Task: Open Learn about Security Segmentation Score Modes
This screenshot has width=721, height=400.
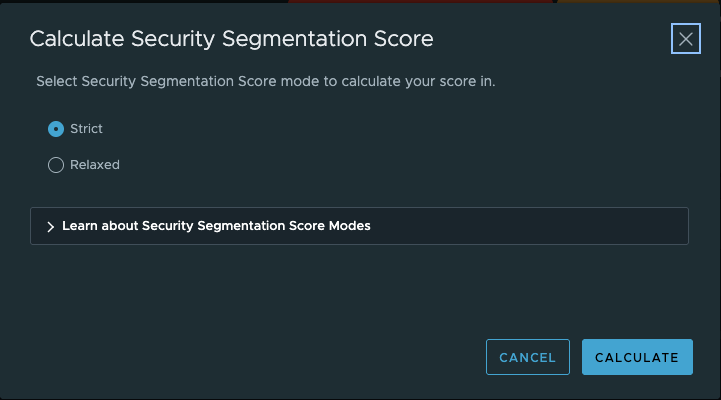Action: (216, 226)
